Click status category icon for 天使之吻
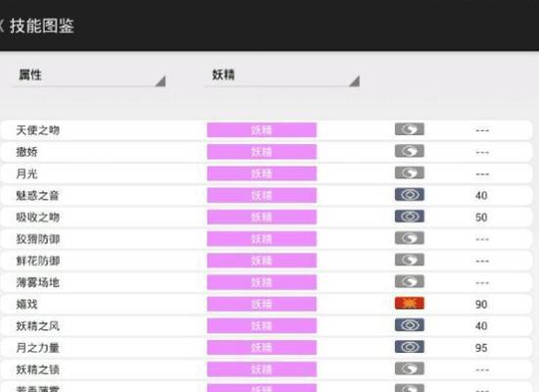Image resolution: width=539 pixels, height=392 pixels. point(410,129)
